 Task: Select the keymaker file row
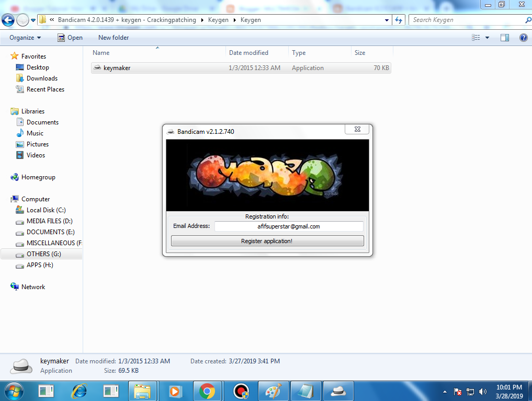(241, 68)
